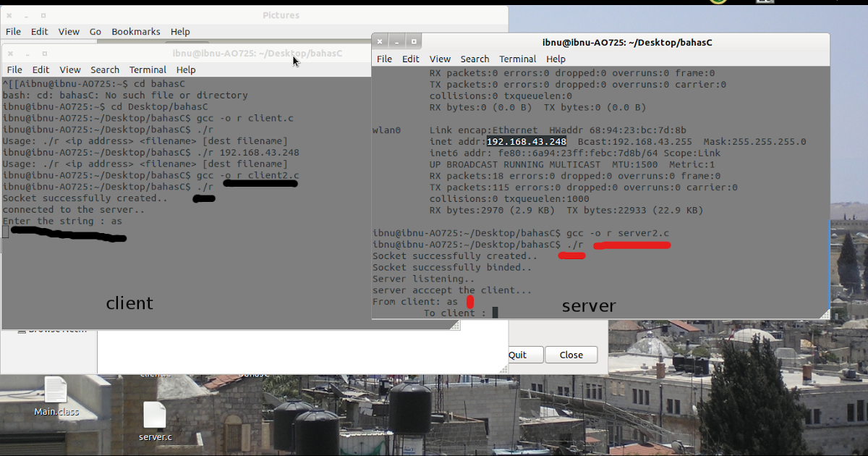Click the green indicator icon in system tray
This screenshot has height=456, width=868.
pyautogui.click(x=717, y=2)
